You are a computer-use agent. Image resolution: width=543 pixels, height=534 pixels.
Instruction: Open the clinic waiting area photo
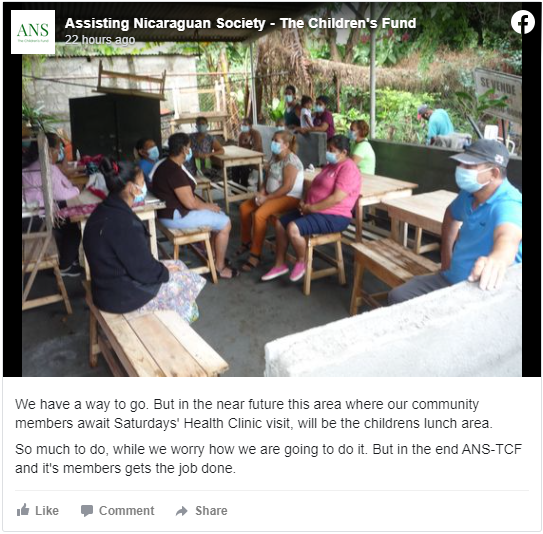click(x=272, y=190)
